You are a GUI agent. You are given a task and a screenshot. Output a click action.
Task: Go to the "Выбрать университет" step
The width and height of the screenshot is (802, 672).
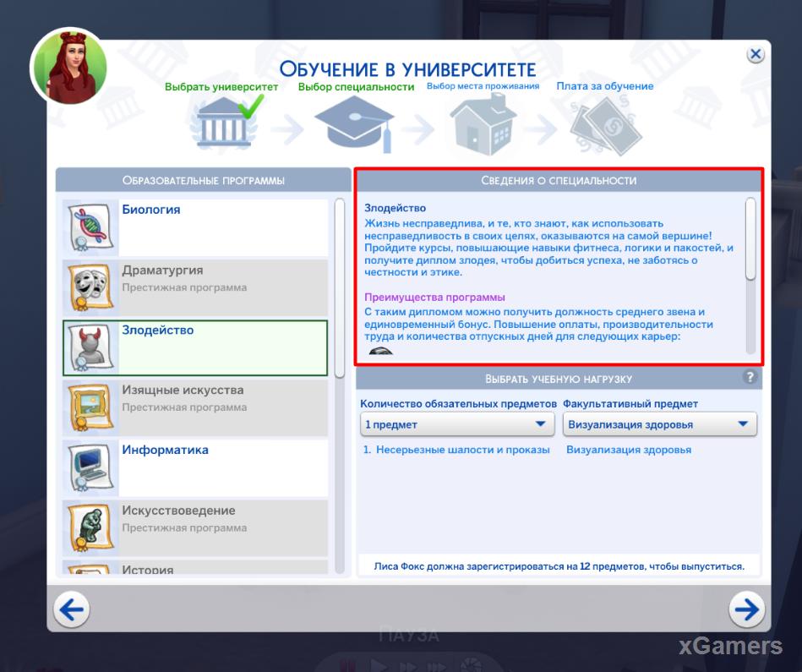[221, 87]
